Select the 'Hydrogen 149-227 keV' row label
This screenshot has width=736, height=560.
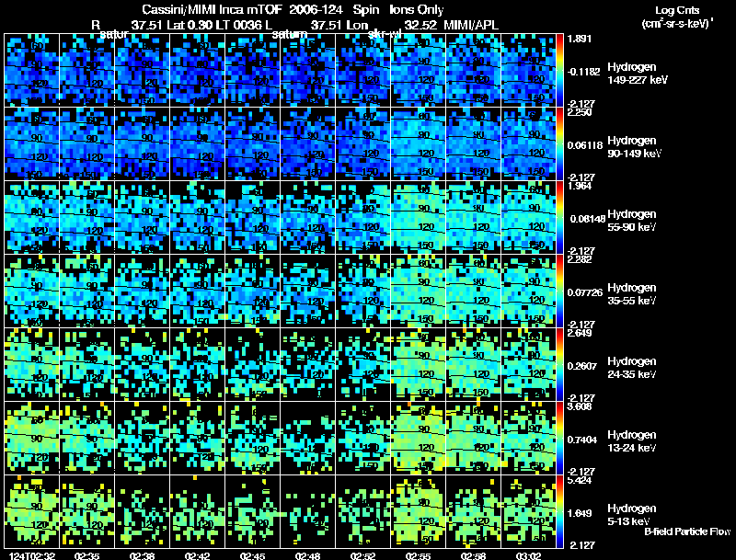point(638,74)
